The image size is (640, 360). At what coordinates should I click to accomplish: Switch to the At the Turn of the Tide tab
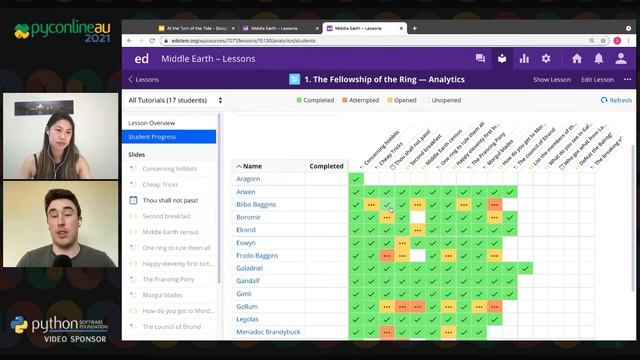coord(196,28)
